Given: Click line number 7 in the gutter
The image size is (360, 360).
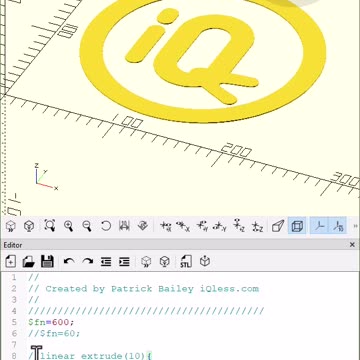Looking at the screenshot, I should [14, 345].
